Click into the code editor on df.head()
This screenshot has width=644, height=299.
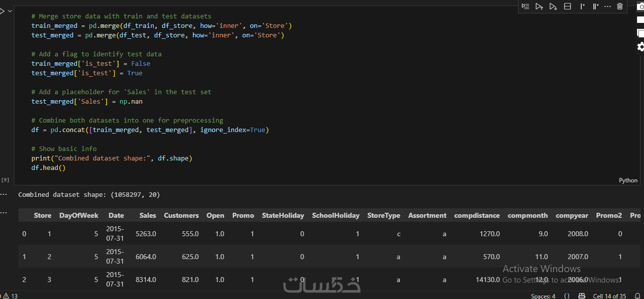[48, 167]
